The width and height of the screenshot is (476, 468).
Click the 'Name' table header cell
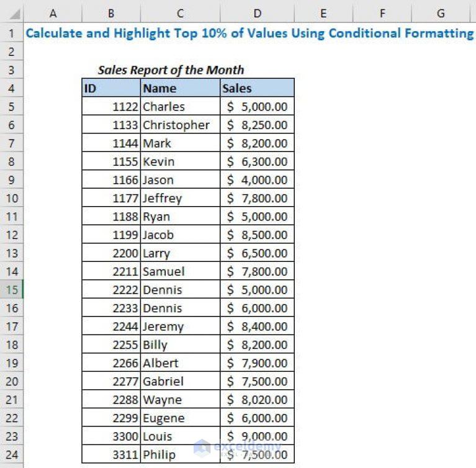[x=181, y=88]
